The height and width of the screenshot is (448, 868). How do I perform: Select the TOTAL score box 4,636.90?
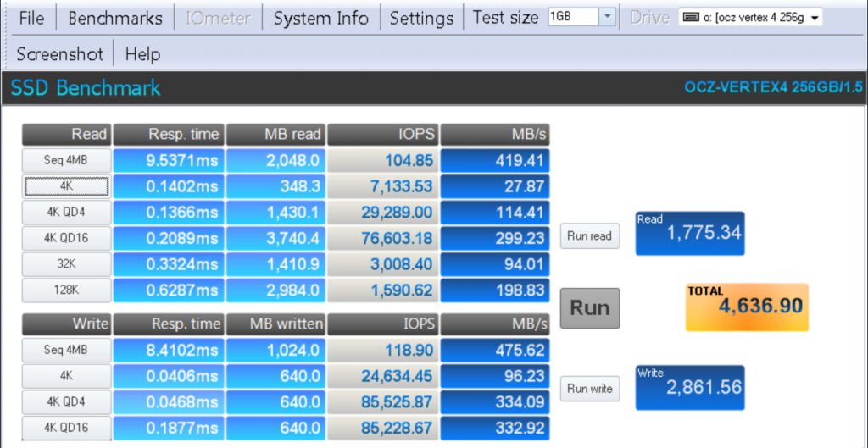747,307
